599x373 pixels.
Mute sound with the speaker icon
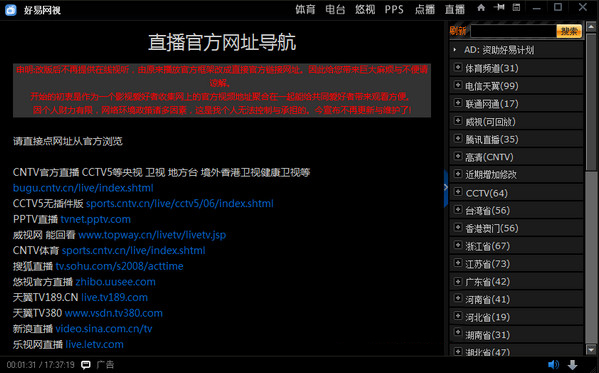pyautogui.click(x=553, y=365)
